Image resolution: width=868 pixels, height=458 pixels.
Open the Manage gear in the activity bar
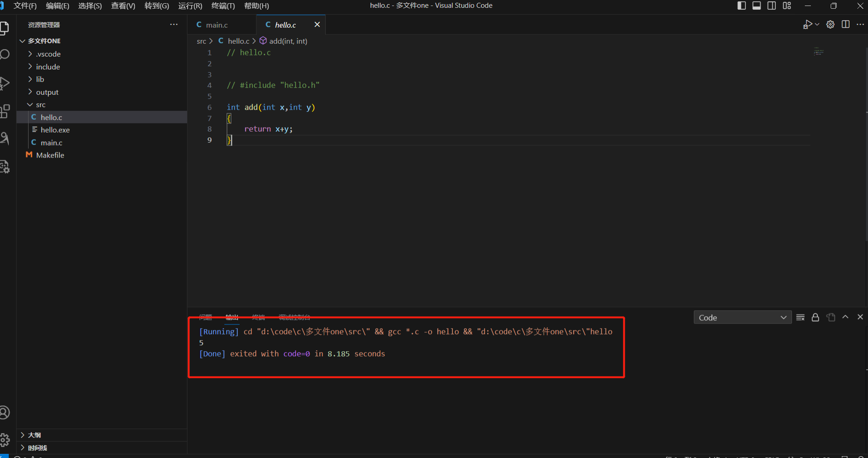(4, 440)
